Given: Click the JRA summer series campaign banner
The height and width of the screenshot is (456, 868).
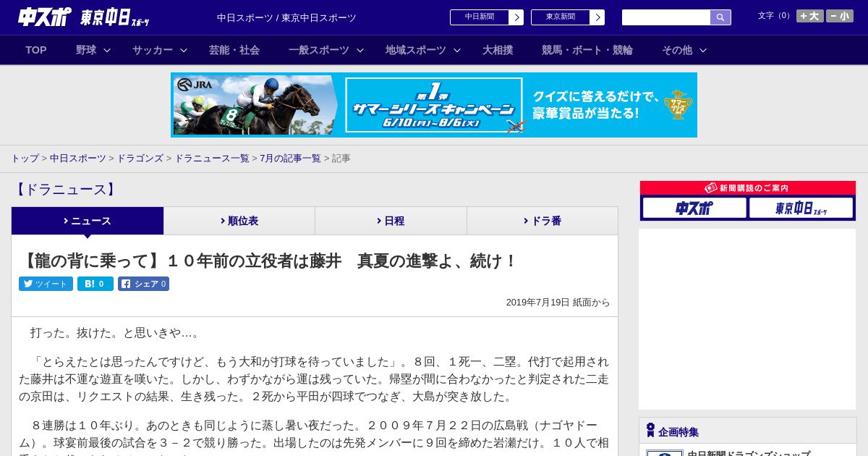Looking at the screenshot, I should [x=434, y=105].
